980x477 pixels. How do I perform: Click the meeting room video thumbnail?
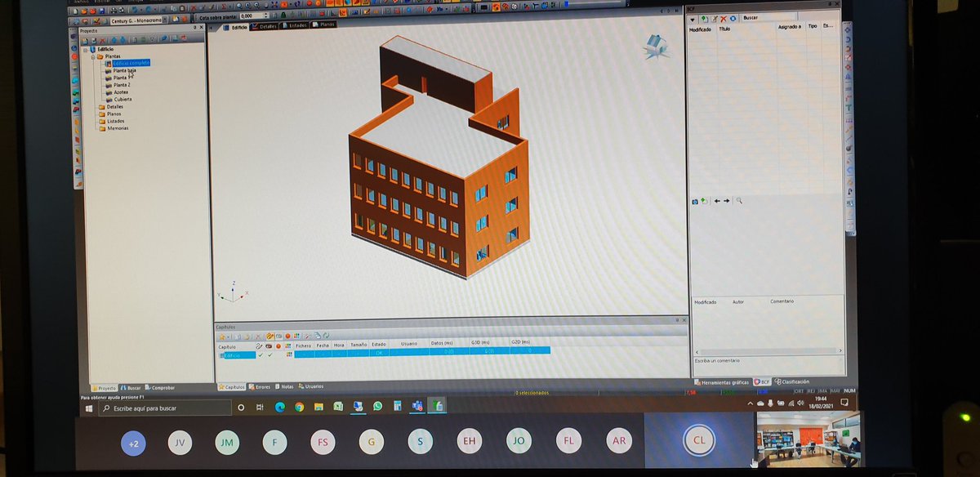pos(808,439)
